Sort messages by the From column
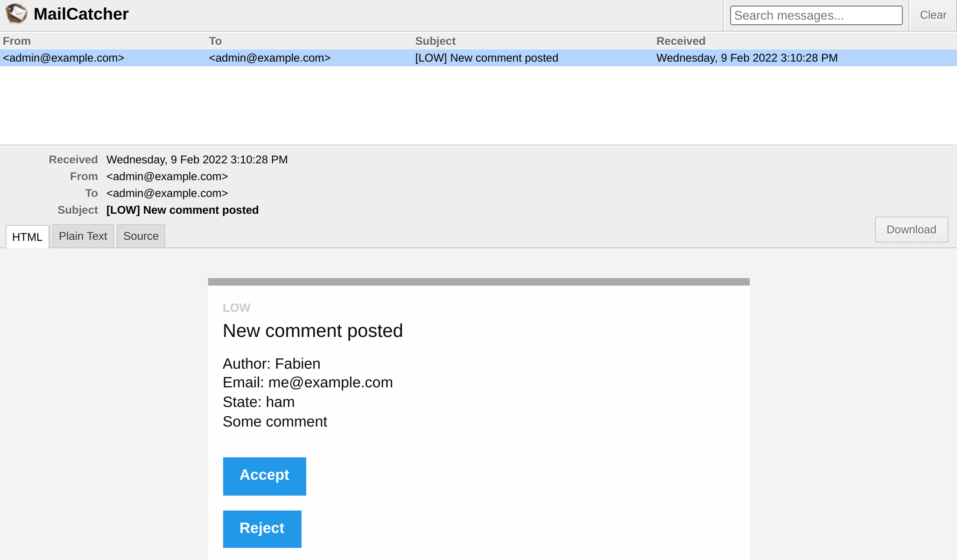Viewport: 957px width, 560px height. click(17, 41)
